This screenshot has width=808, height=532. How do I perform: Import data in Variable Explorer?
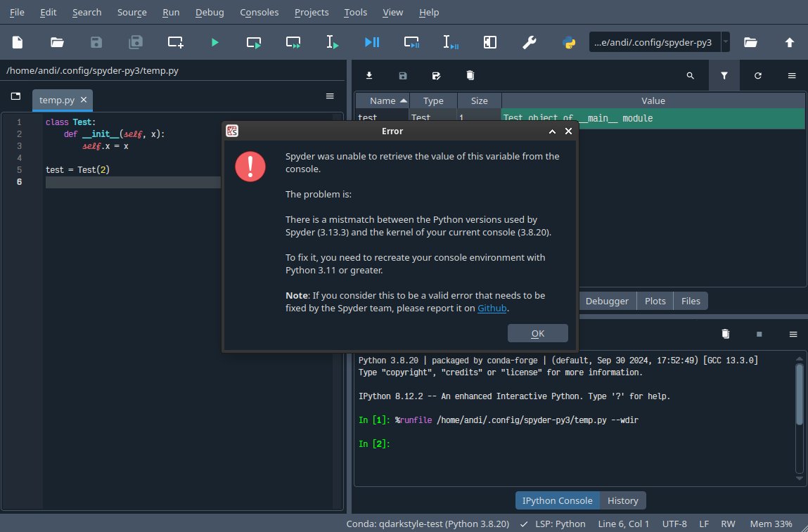[369, 76]
